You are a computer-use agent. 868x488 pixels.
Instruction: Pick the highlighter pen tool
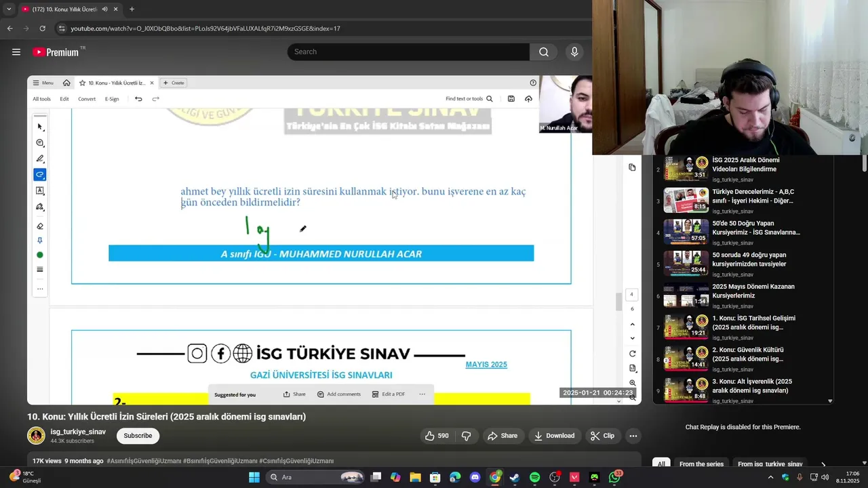click(x=40, y=159)
